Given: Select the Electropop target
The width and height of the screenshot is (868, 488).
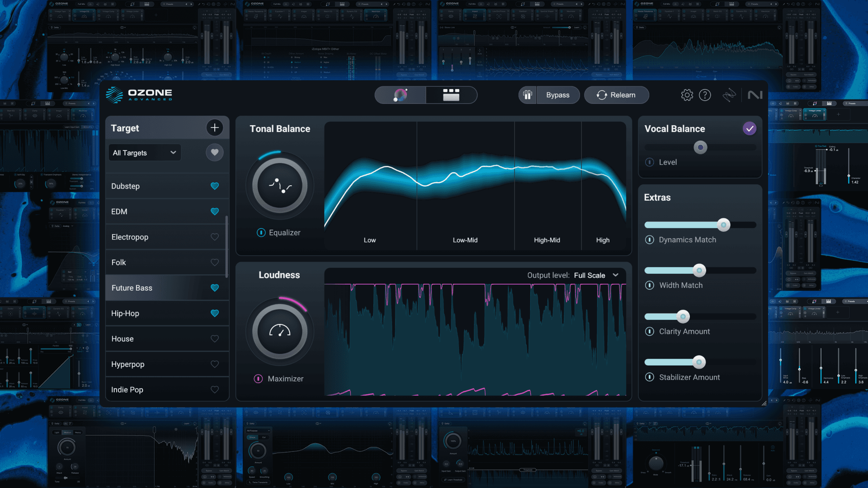Looking at the screenshot, I should pos(165,237).
